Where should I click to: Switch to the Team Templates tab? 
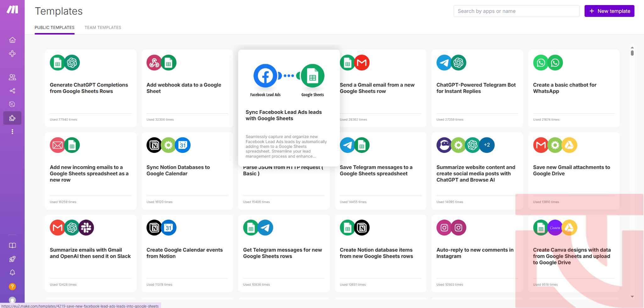[103, 28]
